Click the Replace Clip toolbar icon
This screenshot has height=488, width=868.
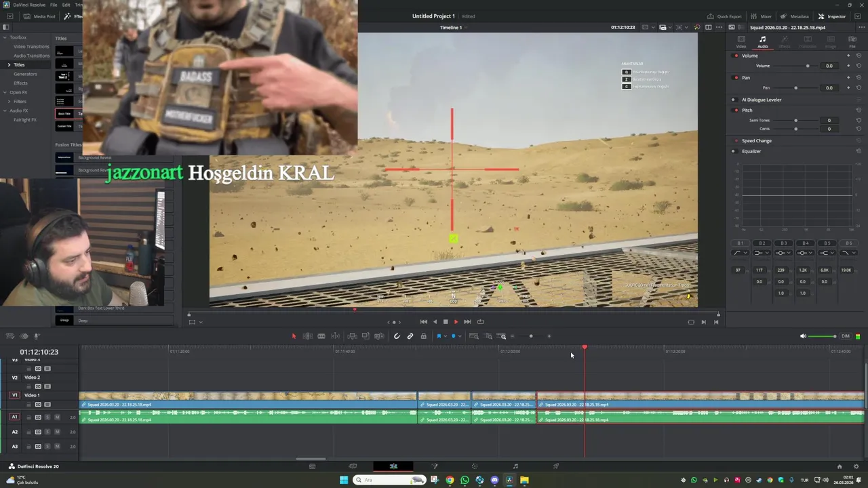(x=379, y=336)
